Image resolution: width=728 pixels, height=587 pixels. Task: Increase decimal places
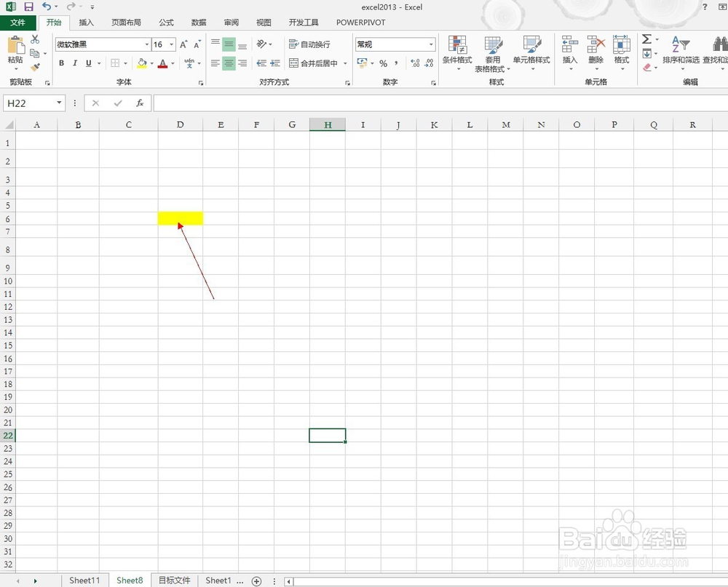pos(415,63)
